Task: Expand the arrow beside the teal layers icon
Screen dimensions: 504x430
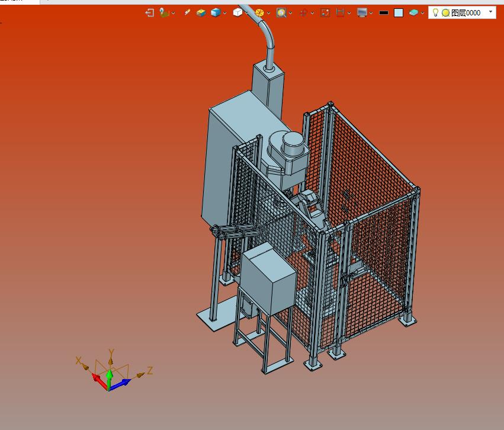Action: 422,13
